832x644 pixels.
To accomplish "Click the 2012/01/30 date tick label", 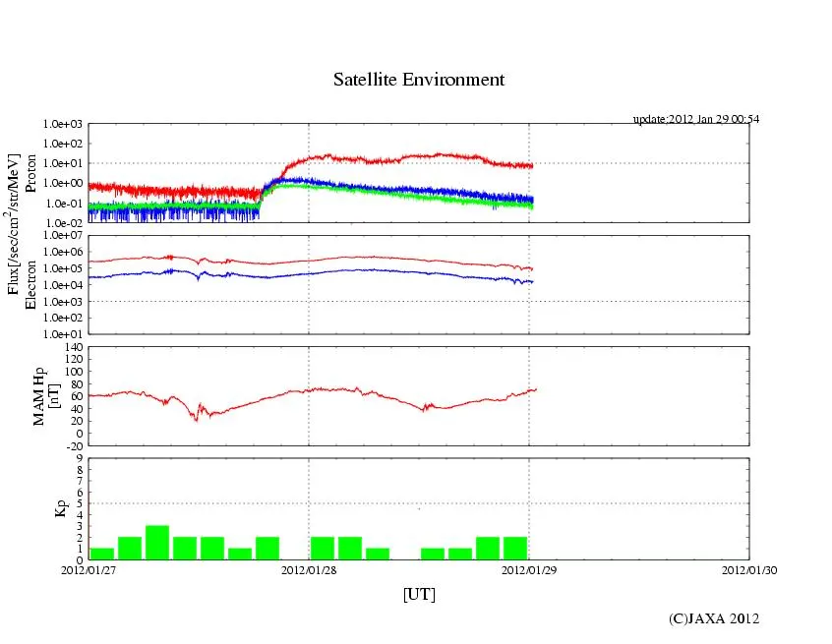I will [748, 568].
